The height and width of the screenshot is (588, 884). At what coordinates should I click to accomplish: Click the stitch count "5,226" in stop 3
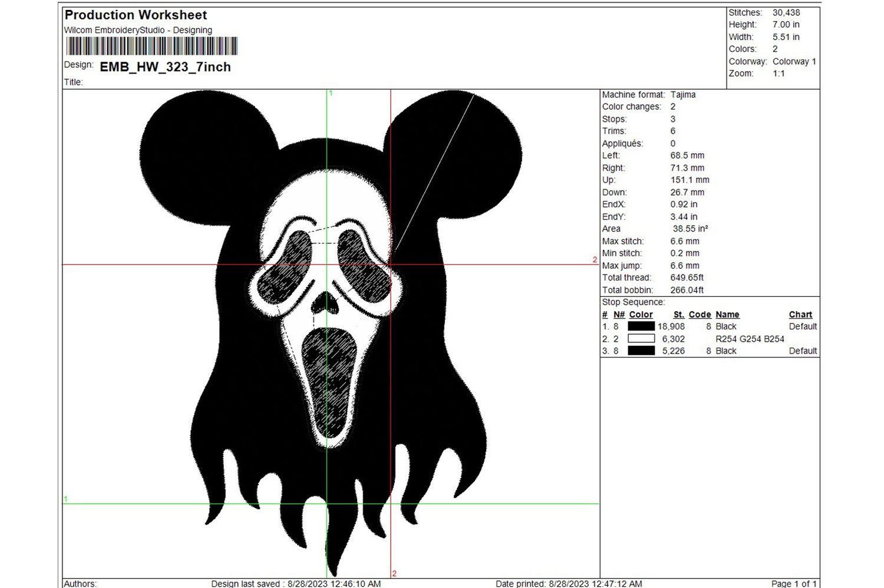[x=674, y=351]
